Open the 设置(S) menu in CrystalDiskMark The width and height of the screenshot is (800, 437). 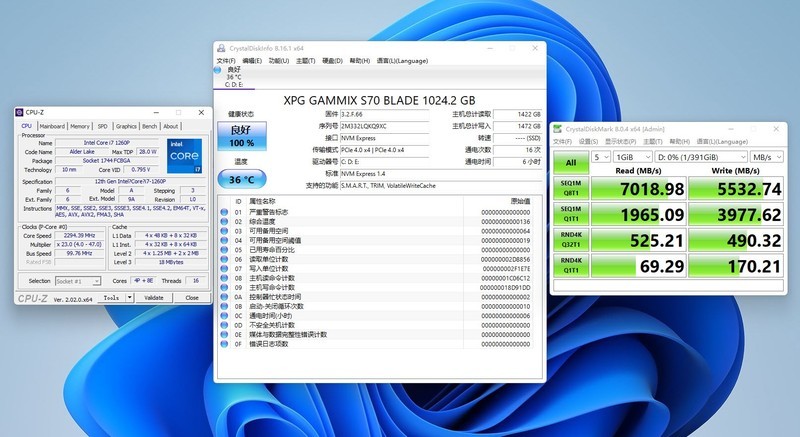pyautogui.click(x=588, y=142)
